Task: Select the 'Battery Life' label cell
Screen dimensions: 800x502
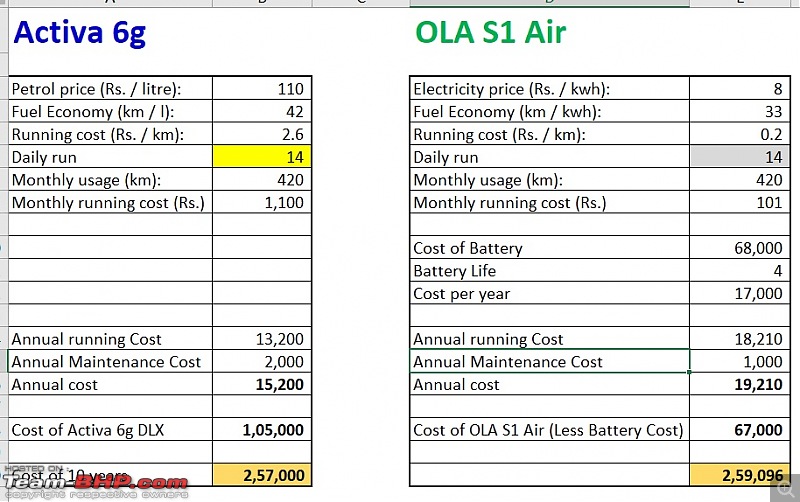Action: click(x=549, y=270)
